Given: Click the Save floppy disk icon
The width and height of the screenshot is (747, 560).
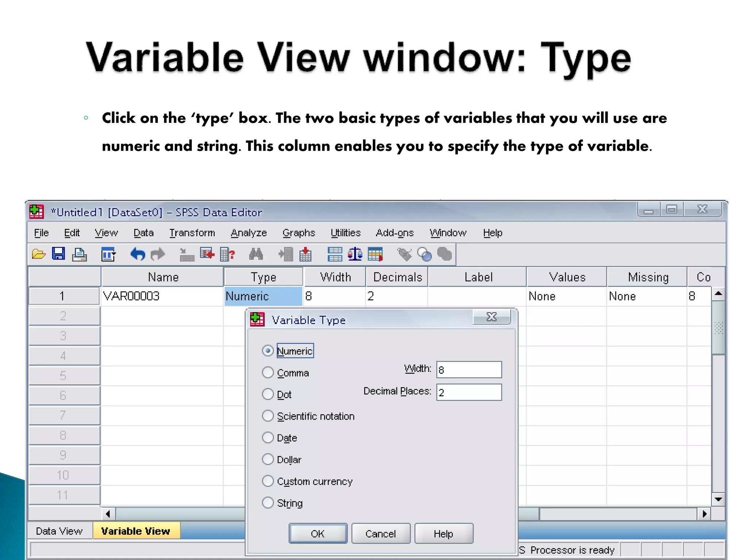Looking at the screenshot, I should (58, 254).
